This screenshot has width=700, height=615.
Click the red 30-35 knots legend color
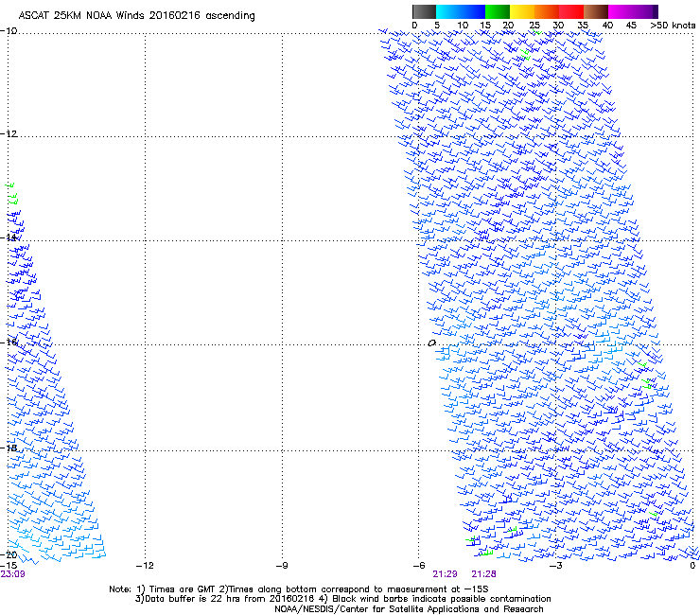point(571,11)
